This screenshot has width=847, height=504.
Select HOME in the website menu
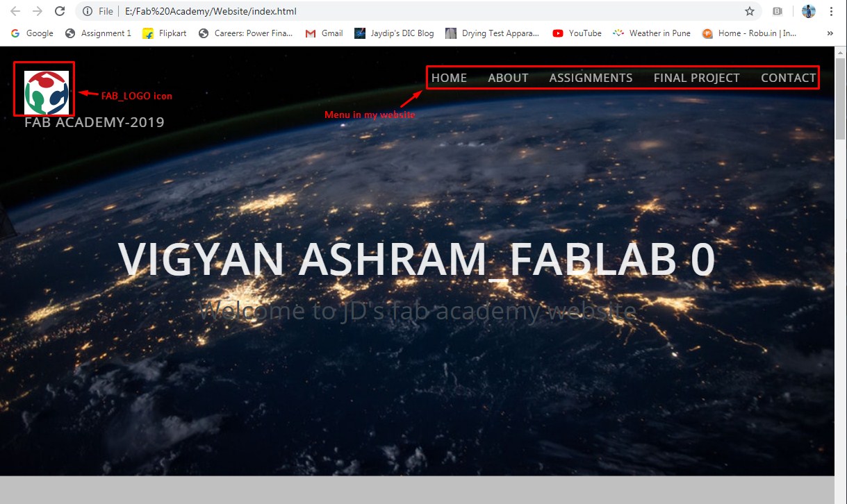(x=449, y=78)
